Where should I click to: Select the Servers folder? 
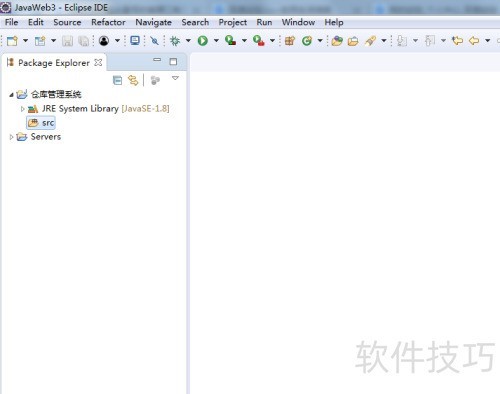click(46, 137)
